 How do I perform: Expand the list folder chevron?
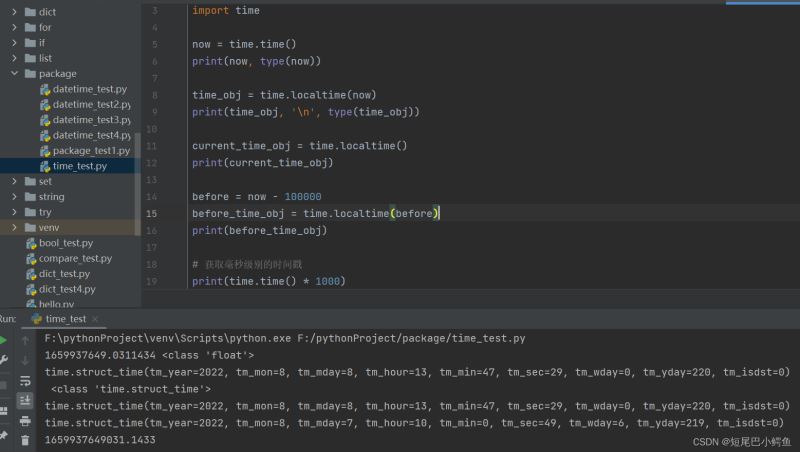14,58
